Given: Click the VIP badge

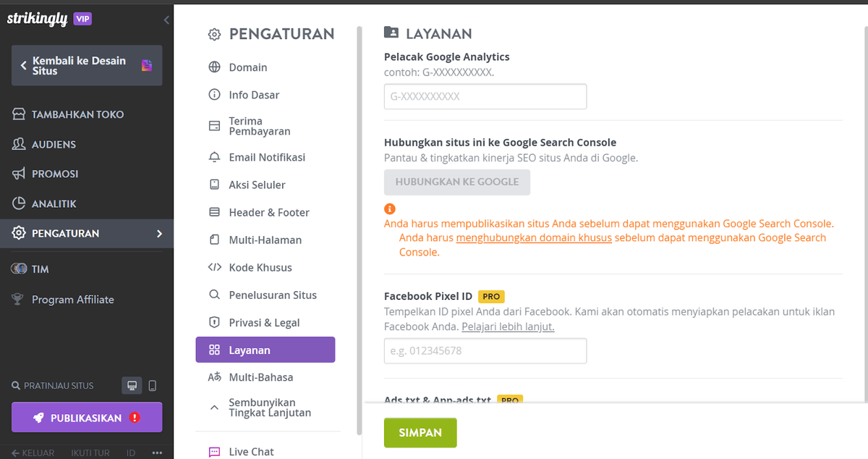Looking at the screenshot, I should [x=82, y=19].
